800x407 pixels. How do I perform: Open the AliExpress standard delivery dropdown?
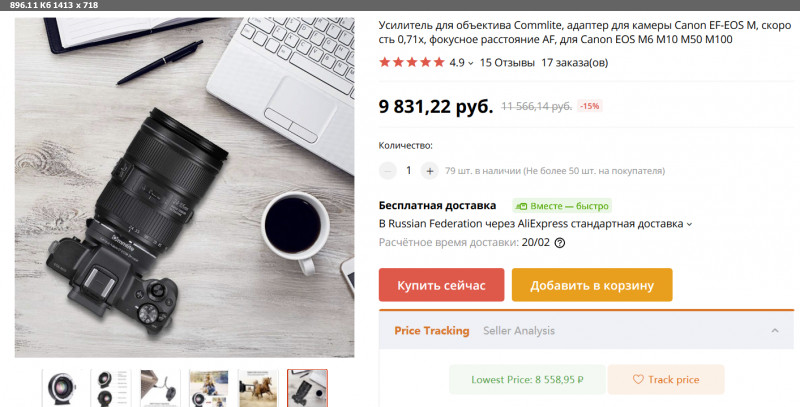tap(689, 224)
